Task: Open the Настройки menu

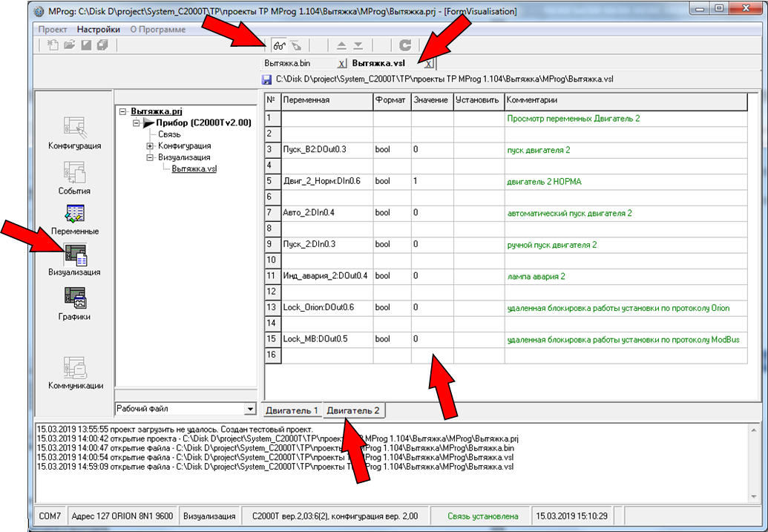Action: coord(98,30)
